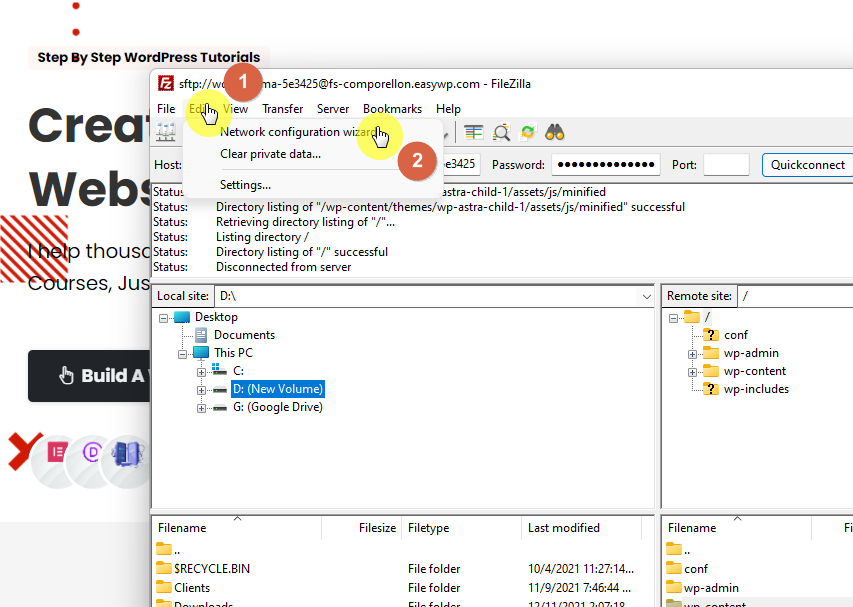Viewport: 853px width, 607px height.
Task: Click the Divi logo on the web page
Action: pos(92,452)
